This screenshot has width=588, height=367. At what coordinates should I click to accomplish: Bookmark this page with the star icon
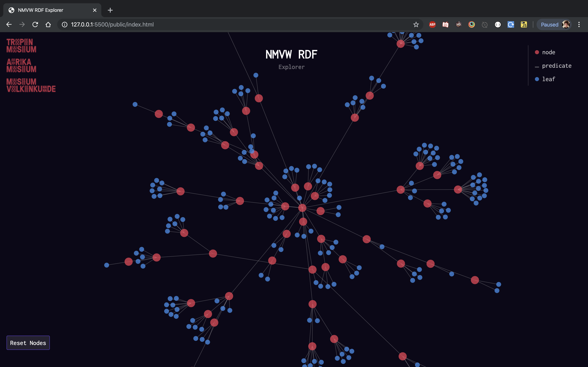416,24
